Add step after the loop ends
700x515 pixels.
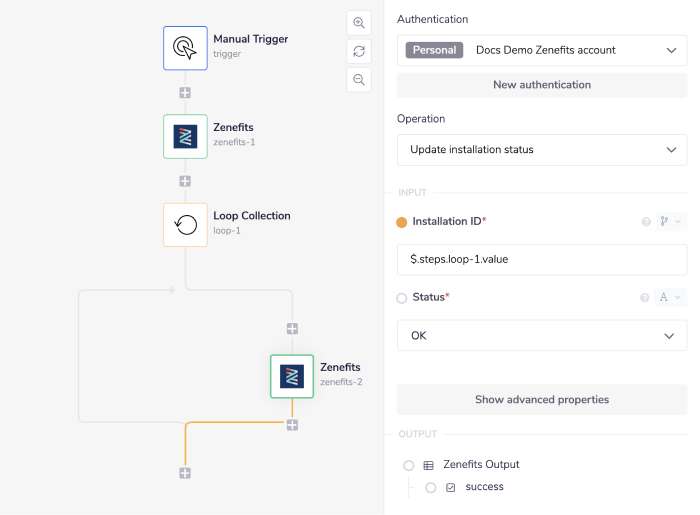pyautogui.click(x=185, y=473)
